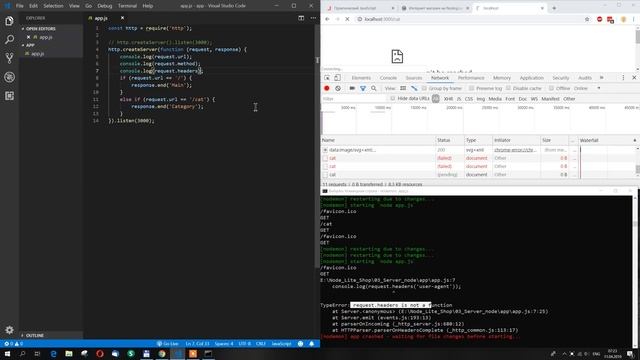Change the JavaScript language mode

[x=281, y=344]
